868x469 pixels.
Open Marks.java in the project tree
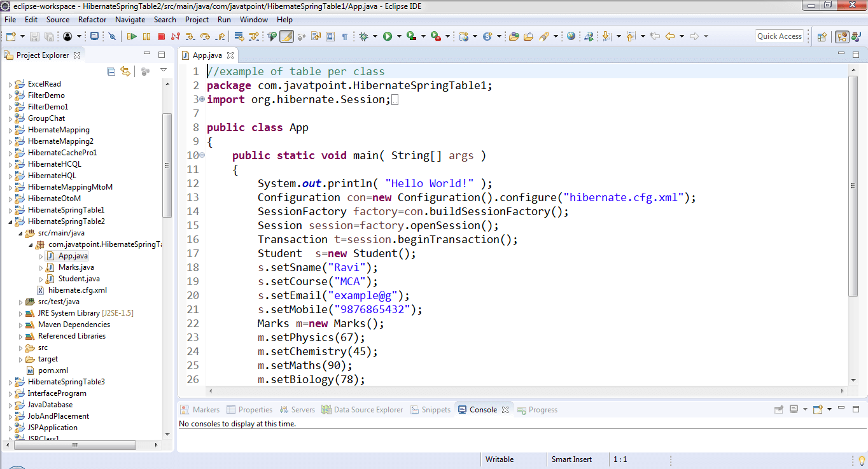[76, 267]
